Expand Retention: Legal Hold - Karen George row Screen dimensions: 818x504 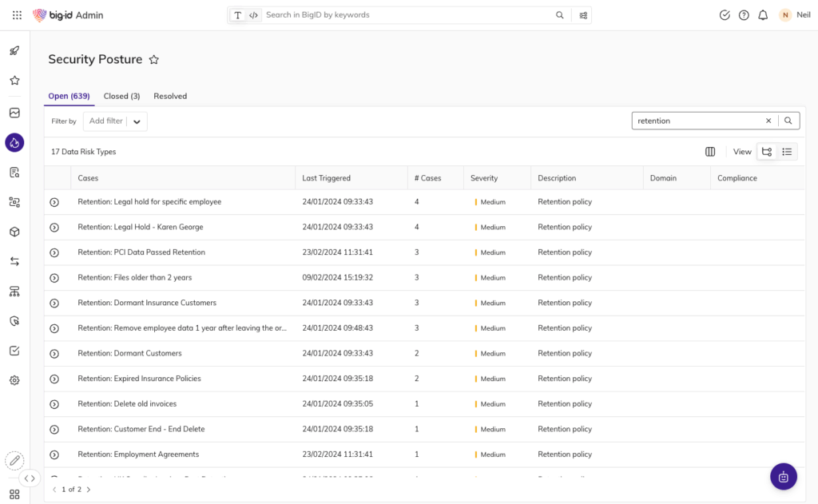tap(54, 228)
